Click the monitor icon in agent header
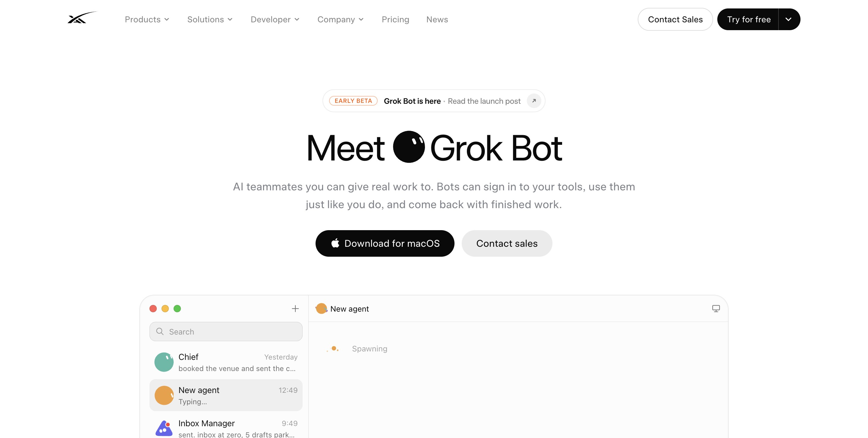This screenshot has width=868, height=438. (x=716, y=309)
